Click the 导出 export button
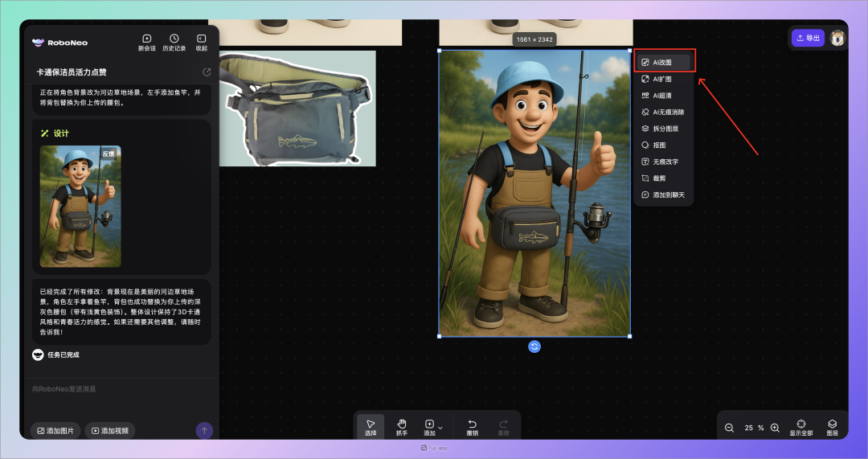 808,38
